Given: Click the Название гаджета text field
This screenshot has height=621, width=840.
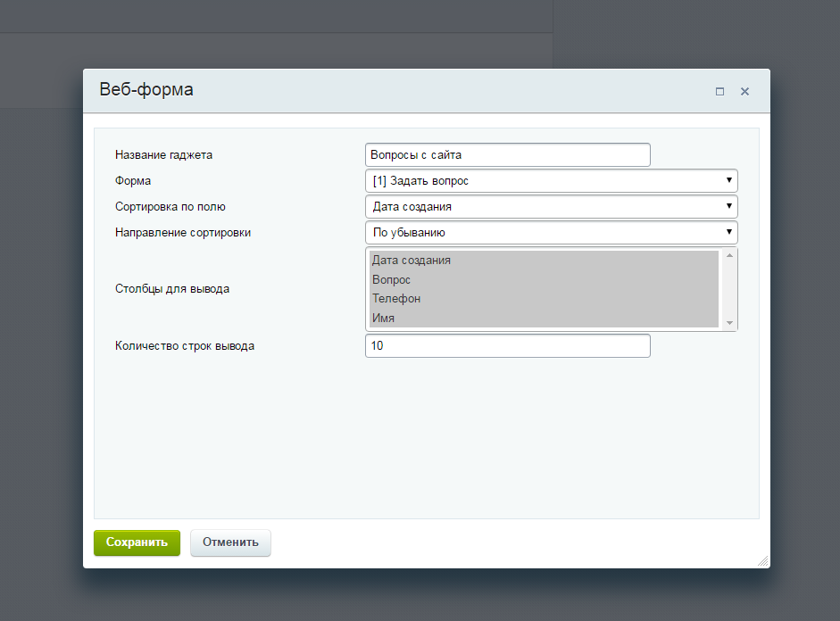Looking at the screenshot, I should (x=507, y=154).
